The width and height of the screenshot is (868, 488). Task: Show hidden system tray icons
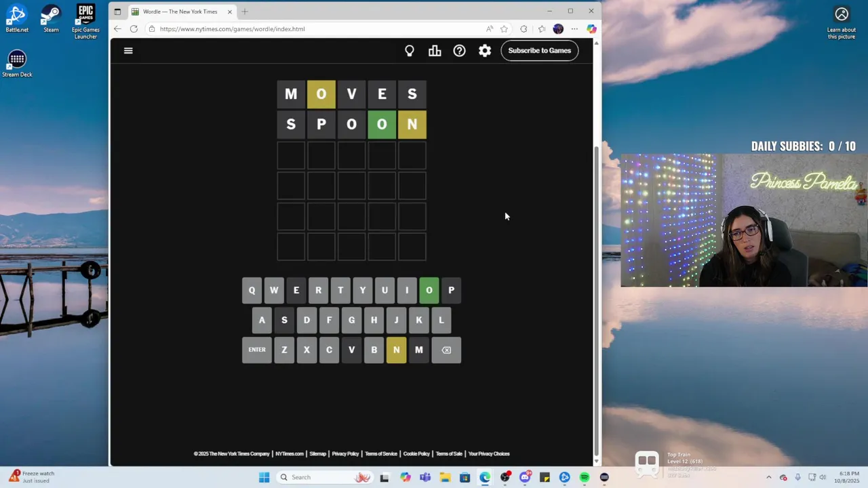pyautogui.click(x=768, y=477)
